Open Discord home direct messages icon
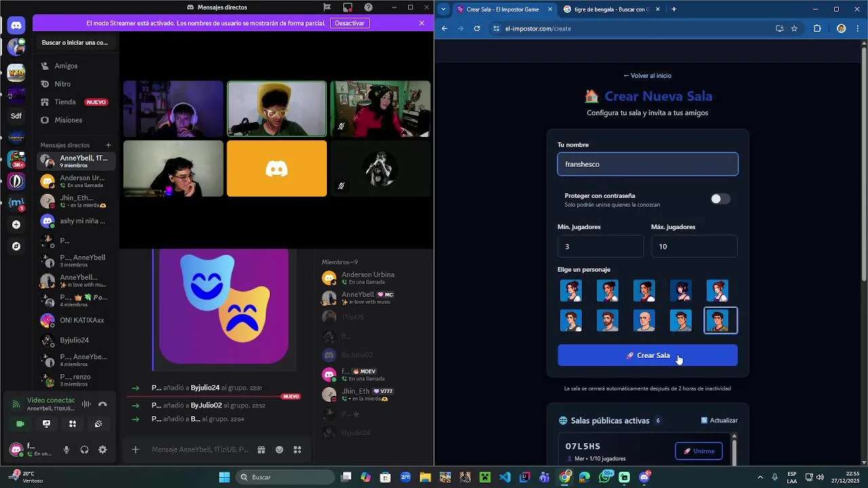The image size is (868, 488). click(16, 26)
